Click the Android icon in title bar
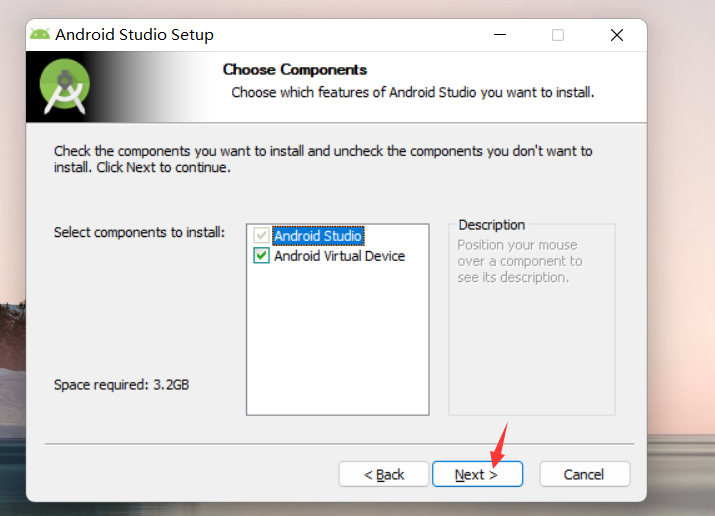 pos(40,34)
